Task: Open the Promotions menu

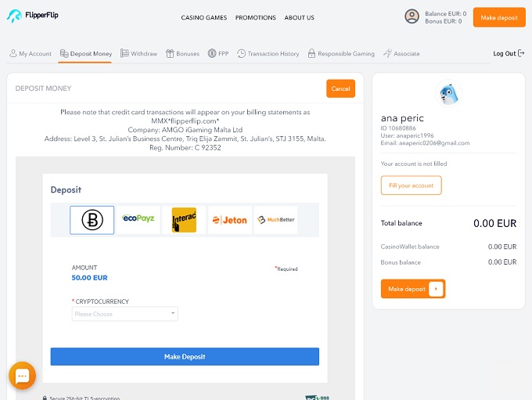Action: coord(256,17)
